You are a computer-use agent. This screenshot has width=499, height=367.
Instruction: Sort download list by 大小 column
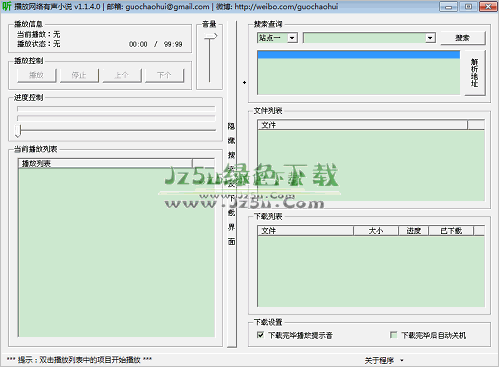(x=376, y=231)
